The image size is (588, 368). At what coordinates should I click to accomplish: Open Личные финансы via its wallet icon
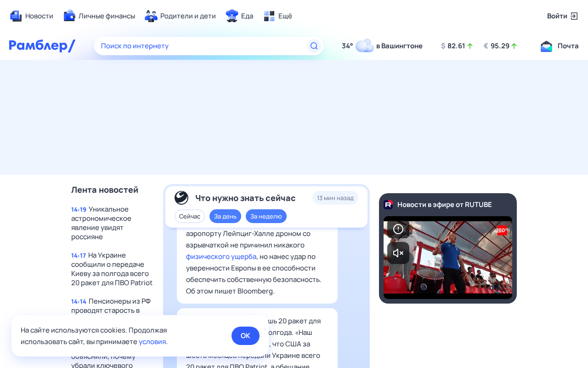[69, 16]
